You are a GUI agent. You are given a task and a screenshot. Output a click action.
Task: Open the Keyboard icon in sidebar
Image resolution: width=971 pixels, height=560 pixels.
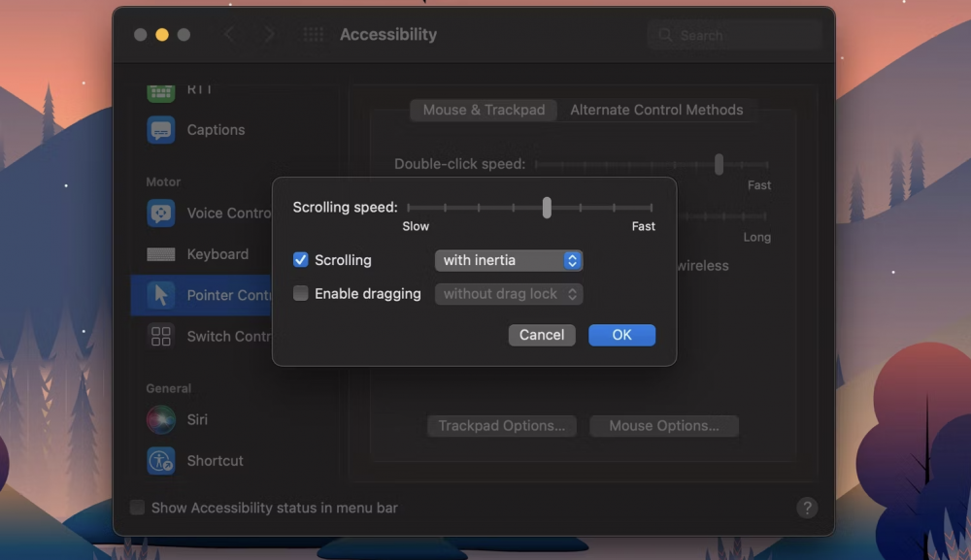(161, 254)
